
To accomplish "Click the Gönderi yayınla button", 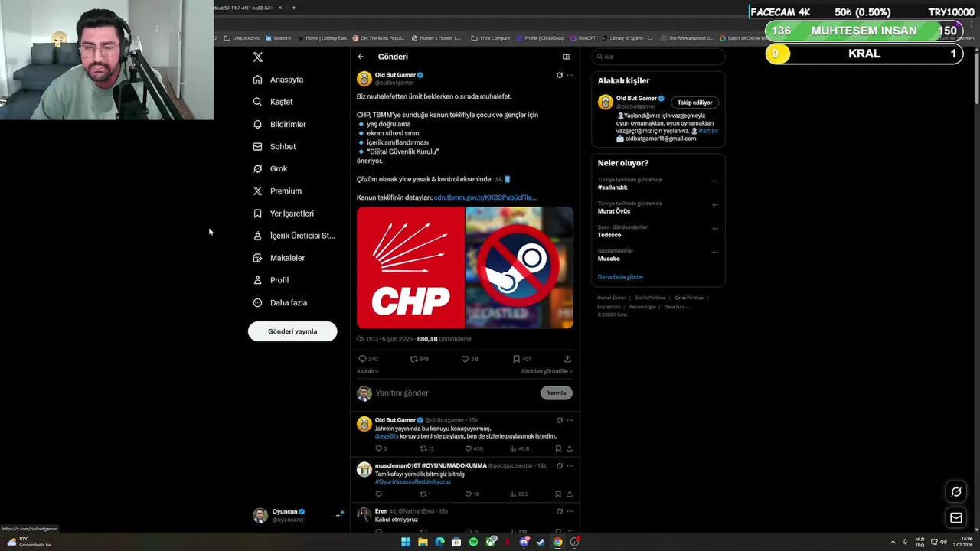I will click(x=292, y=331).
